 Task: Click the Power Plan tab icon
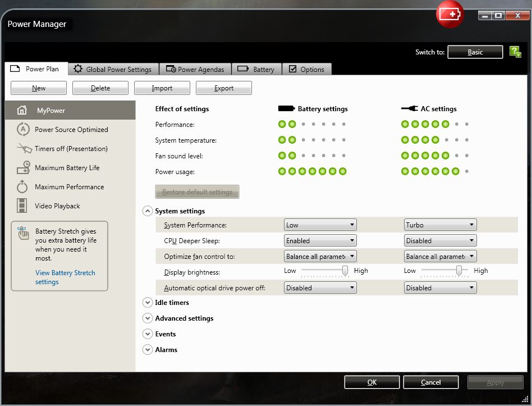(x=15, y=69)
